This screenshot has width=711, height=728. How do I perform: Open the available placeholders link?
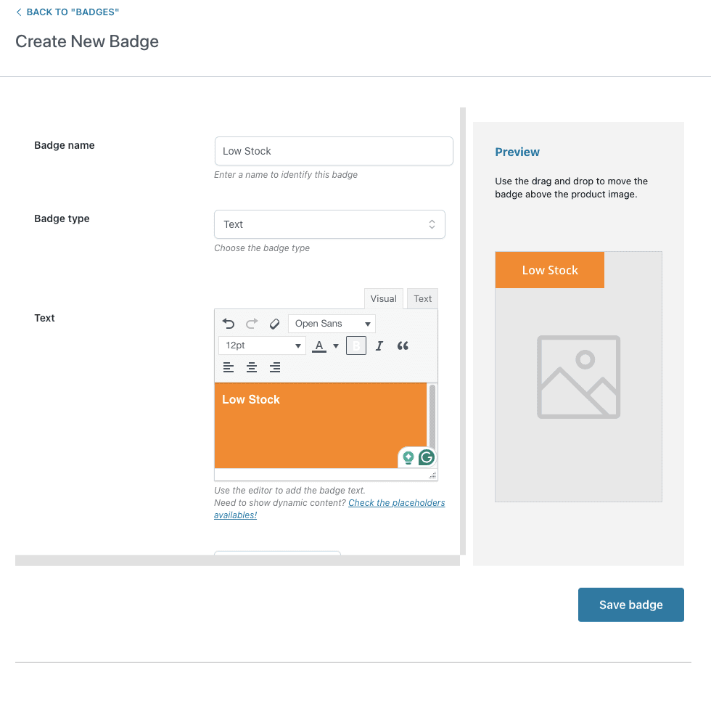click(x=397, y=502)
